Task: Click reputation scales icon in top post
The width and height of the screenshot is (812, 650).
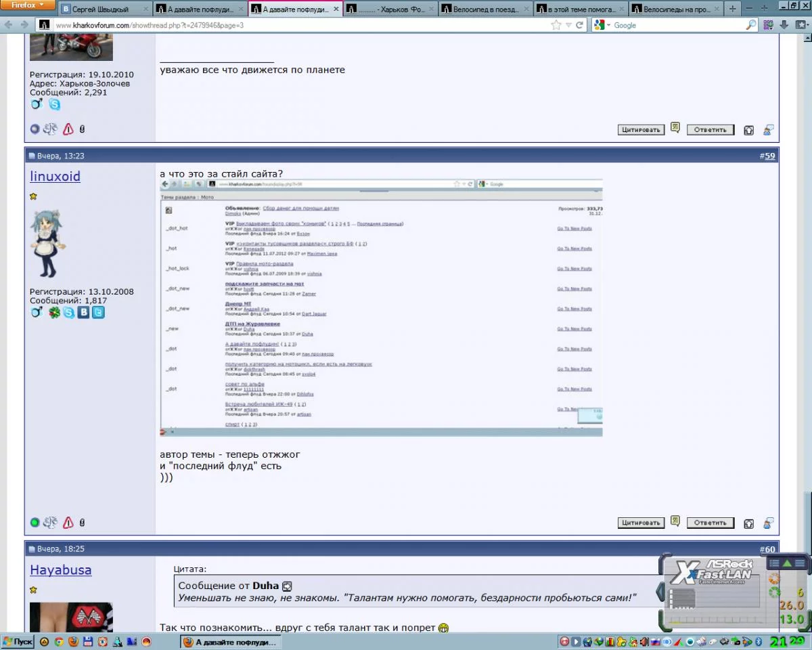Action: [51, 129]
